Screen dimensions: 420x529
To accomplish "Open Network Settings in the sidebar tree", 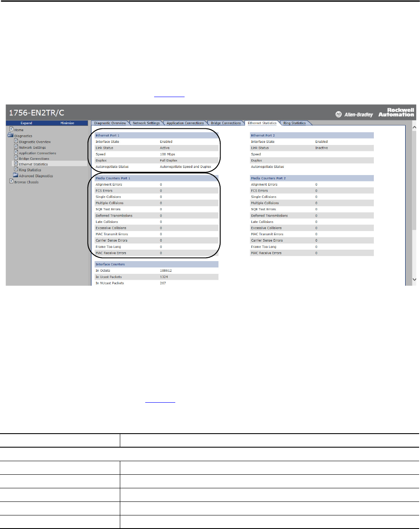I will pos(32,148).
